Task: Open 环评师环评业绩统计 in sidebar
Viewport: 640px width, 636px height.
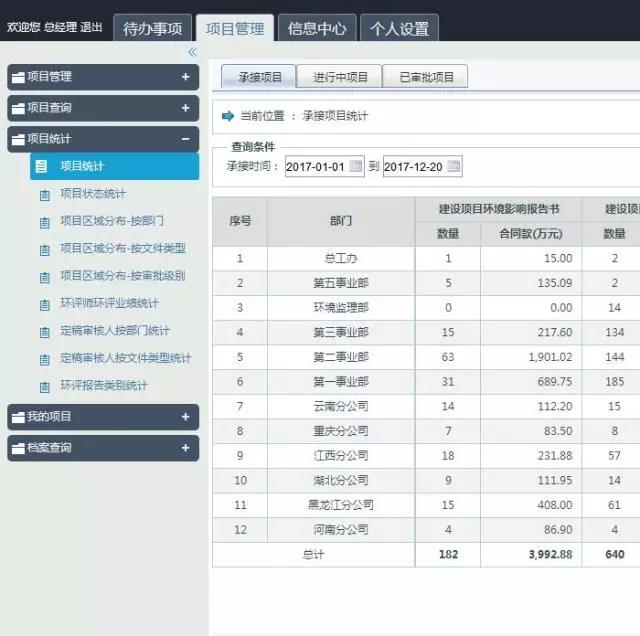Action: click(109, 303)
